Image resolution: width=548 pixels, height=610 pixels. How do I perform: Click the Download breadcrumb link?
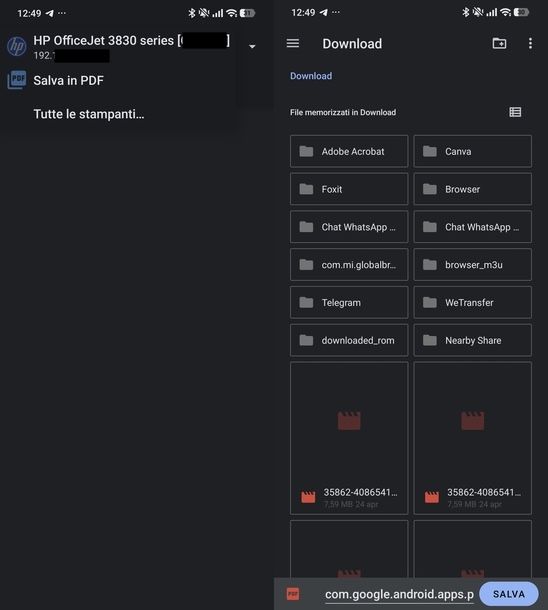coord(311,76)
